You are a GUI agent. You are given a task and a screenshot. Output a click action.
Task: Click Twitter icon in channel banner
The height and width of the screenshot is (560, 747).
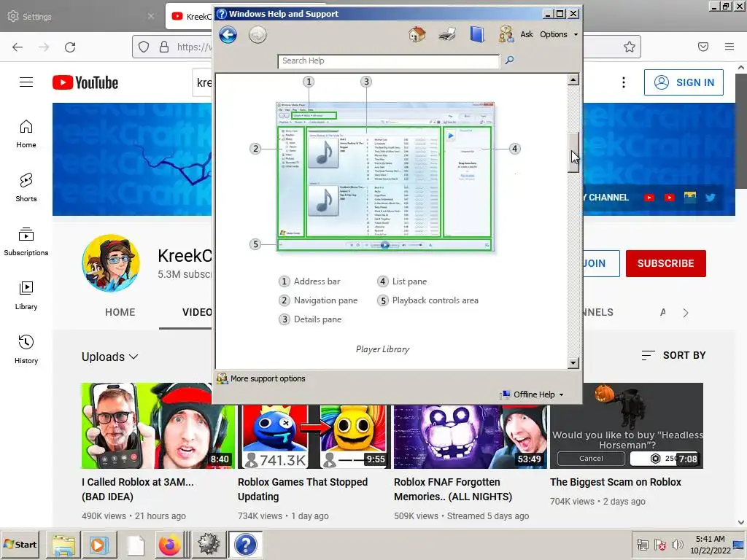pos(711,197)
